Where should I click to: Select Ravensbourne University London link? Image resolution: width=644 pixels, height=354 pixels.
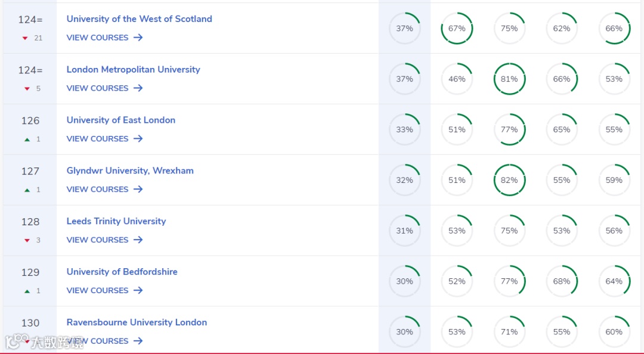pos(137,322)
